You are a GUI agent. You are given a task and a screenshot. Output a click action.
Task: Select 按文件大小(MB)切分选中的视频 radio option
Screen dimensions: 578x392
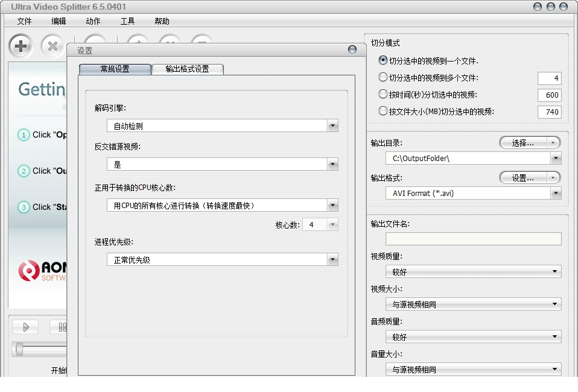[x=383, y=111]
